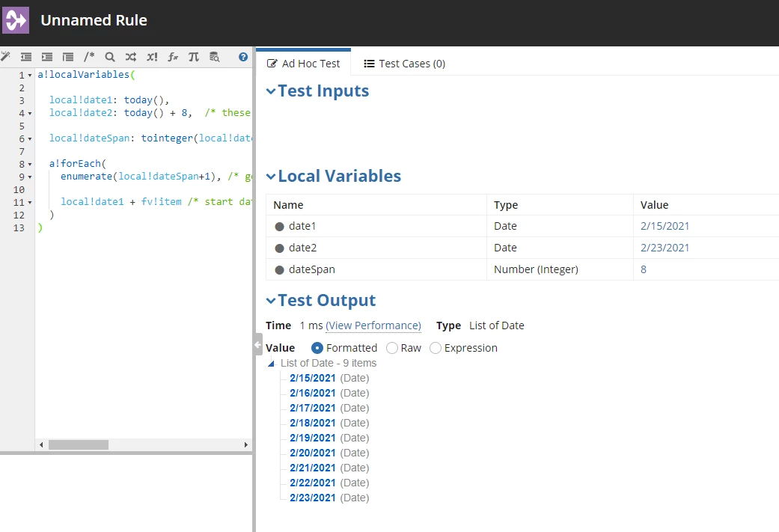Viewport: 779px width, 532px height.
Task: Click the dateSpan value 8
Action: [644, 269]
